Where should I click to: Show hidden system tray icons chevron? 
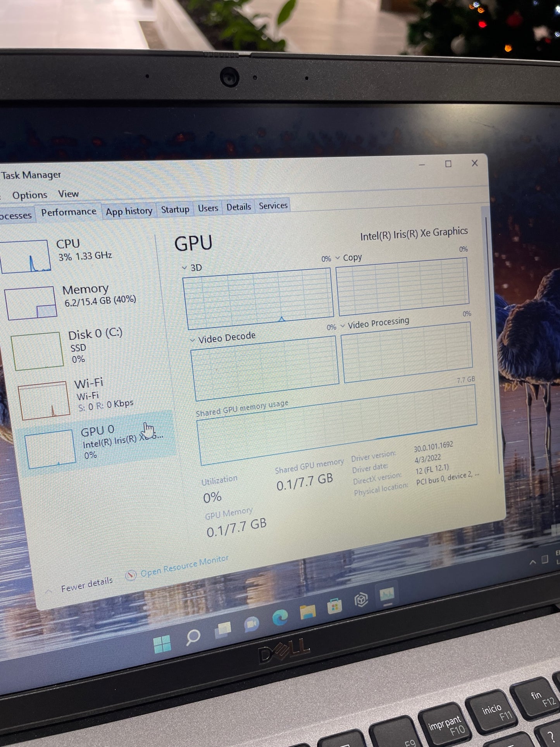pyautogui.click(x=533, y=562)
